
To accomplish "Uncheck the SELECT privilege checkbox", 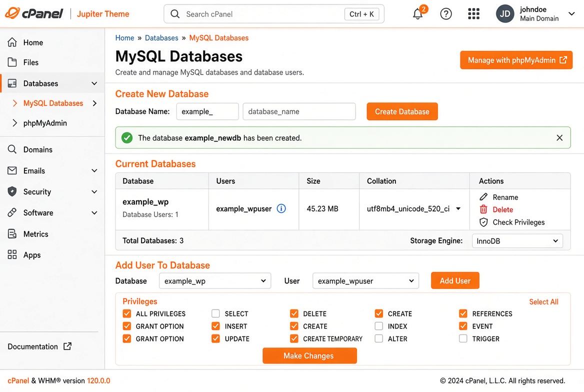I will coord(215,313).
